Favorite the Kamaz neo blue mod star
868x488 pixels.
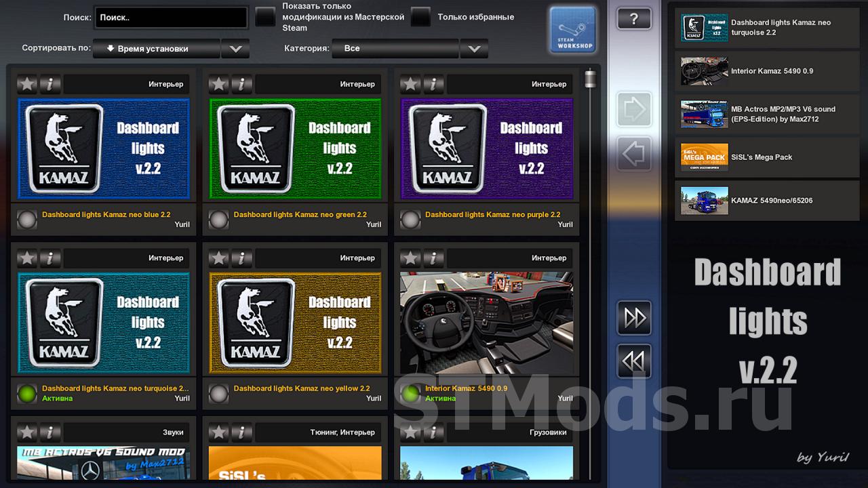click(x=27, y=84)
